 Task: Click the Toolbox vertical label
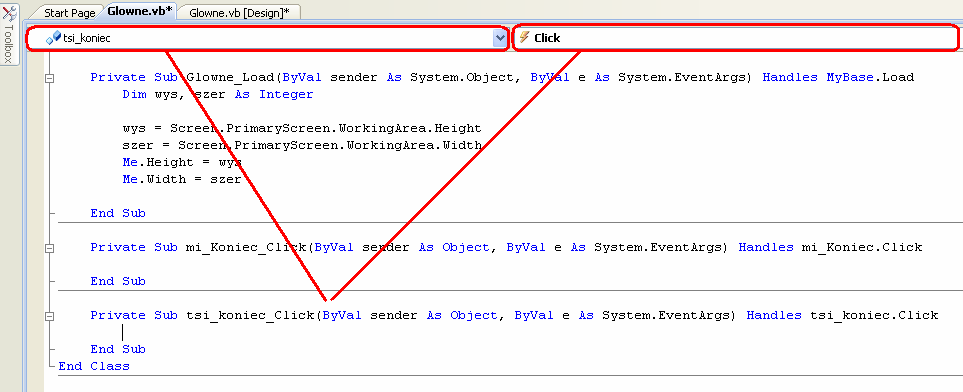pyautogui.click(x=9, y=43)
